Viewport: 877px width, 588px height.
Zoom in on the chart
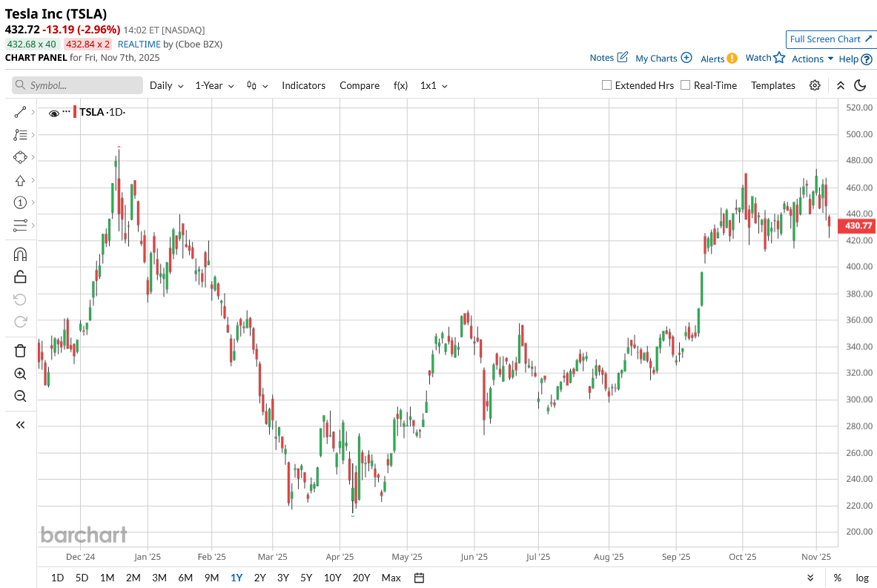click(20, 374)
